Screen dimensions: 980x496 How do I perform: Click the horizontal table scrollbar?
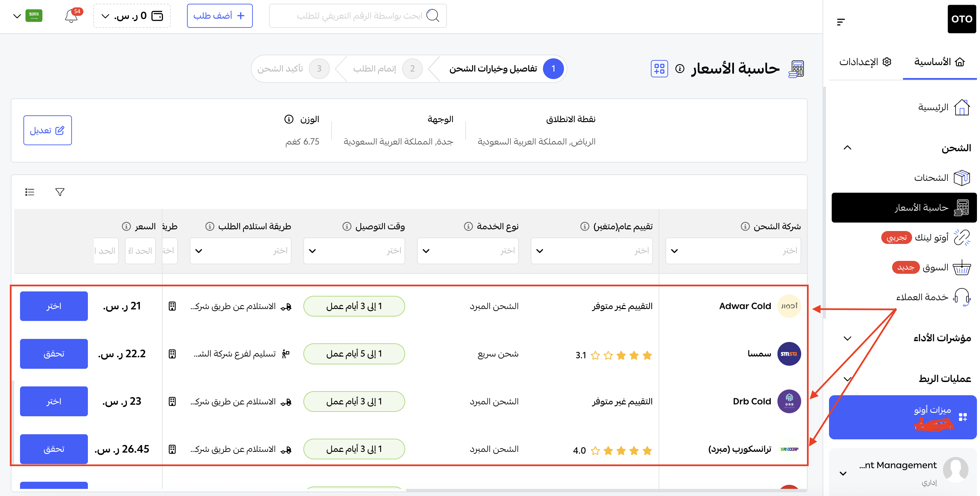click(606, 490)
